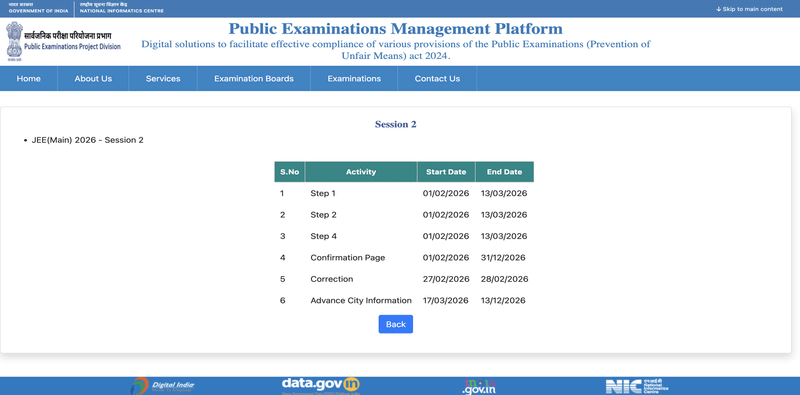This screenshot has height=395, width=800.
Task: Click the platform subtitle about Unfair Means act 2024
Action: coord(395,50)
